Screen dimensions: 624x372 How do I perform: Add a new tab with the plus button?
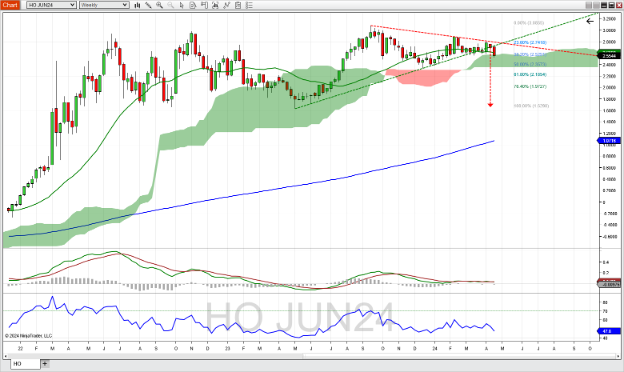pyautogui.click(x=45, y=364)
